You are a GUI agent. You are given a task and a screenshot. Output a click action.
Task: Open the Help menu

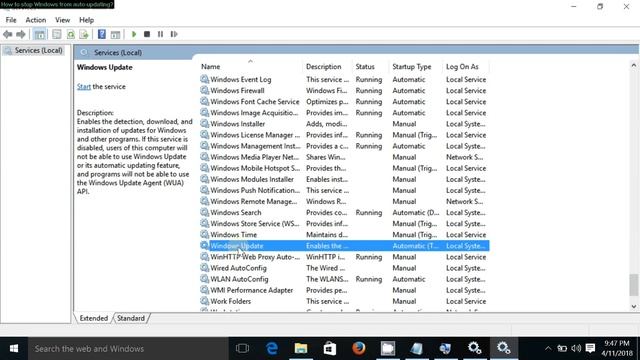(86, 20)
